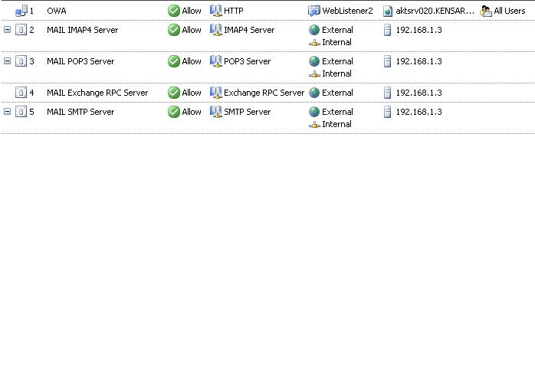Viewport: 535px width, 392px height.
Task: Click the External globe icon in IMAP4 row
Action: pyautogui.click(x=314, y=30)
